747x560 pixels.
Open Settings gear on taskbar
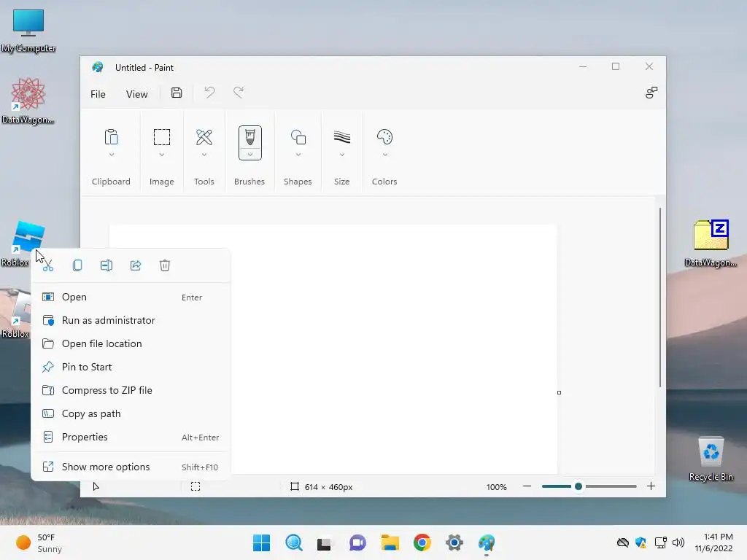point(454,542)
